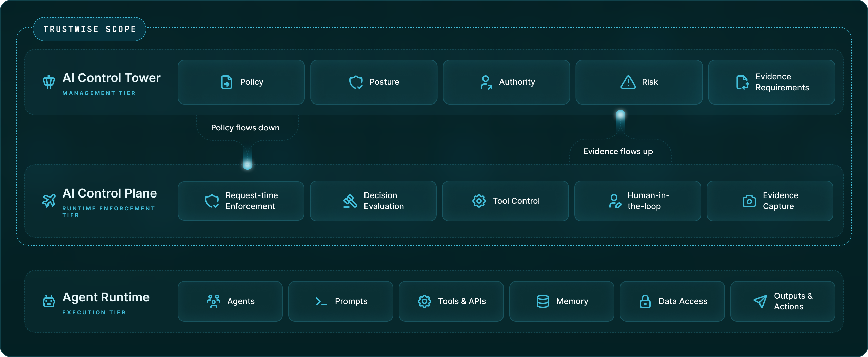This screenshot has width=868, height=357.
Task: Click the Policy flows down label
Action: tap(245, 128)
